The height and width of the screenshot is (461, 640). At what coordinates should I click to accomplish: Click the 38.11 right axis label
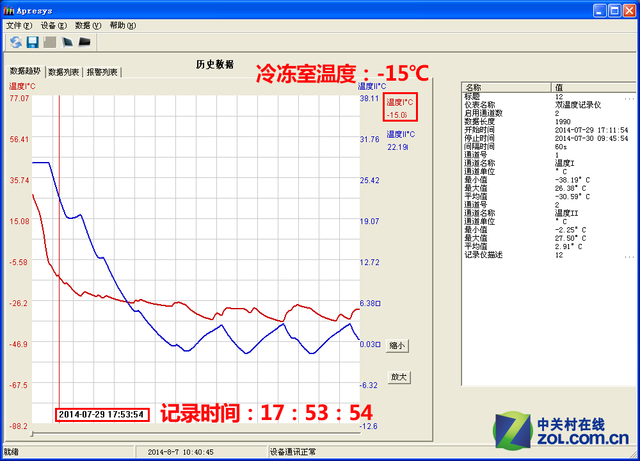tap(369, 98)
